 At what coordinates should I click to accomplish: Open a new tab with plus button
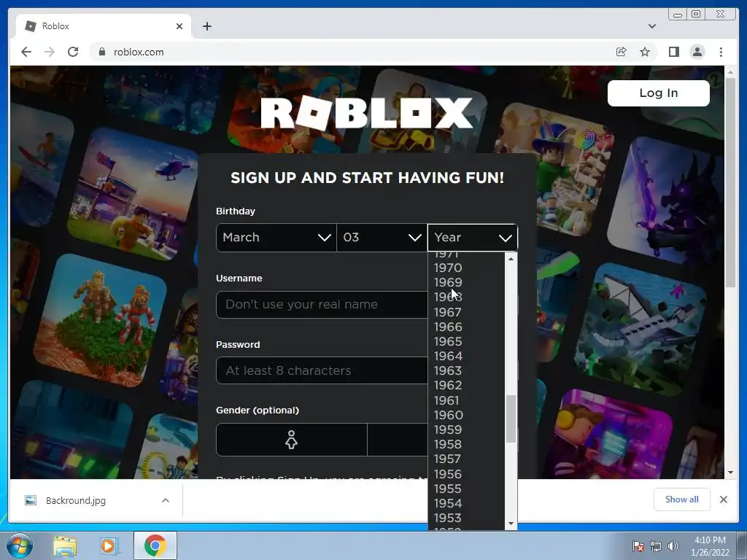(x=206, y=26)
